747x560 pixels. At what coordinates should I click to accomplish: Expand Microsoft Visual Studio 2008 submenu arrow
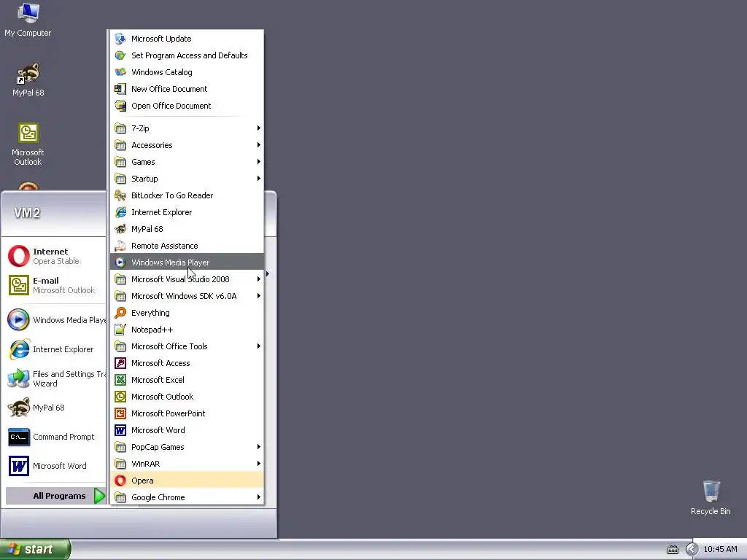click(259, 279)
